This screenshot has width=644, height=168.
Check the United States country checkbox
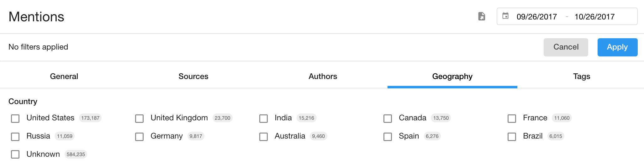tap(15, 118)
